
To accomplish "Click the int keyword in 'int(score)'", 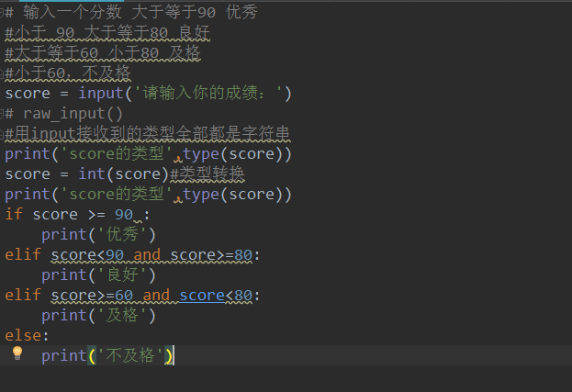I will (92, 174).
